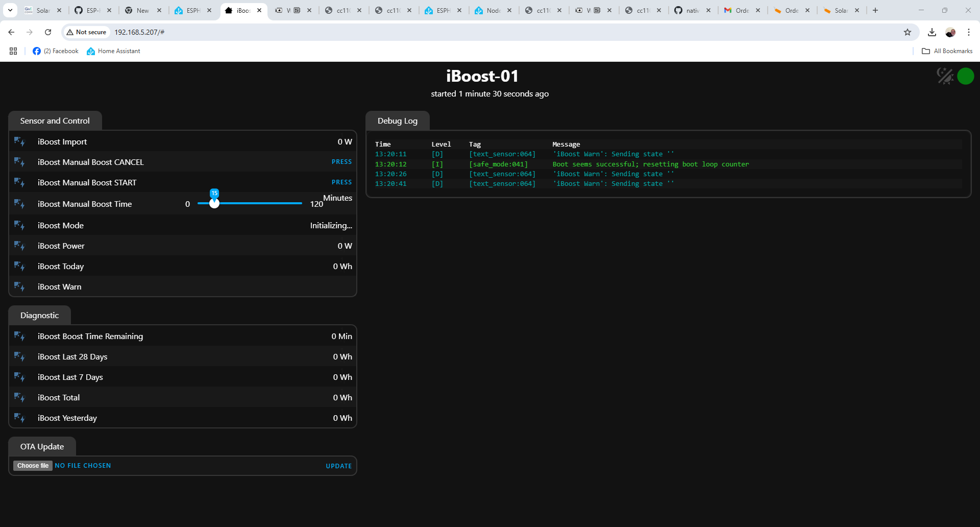Select the Diagnostic tab header

coord(40,316)
